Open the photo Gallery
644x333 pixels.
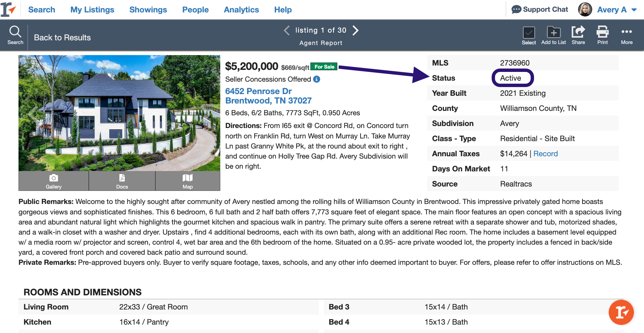[53, 181]
